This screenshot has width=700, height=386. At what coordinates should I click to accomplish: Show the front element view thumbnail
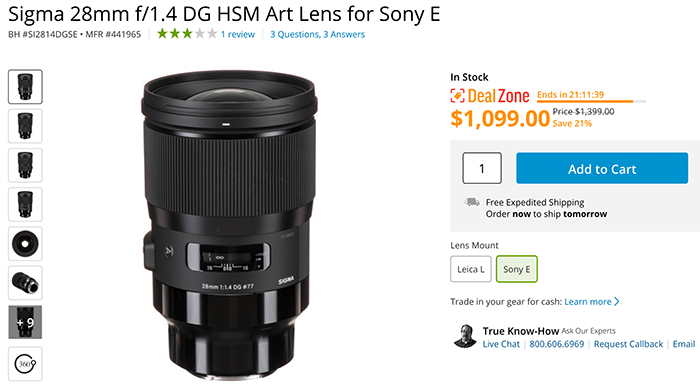(x=25, y=244)
